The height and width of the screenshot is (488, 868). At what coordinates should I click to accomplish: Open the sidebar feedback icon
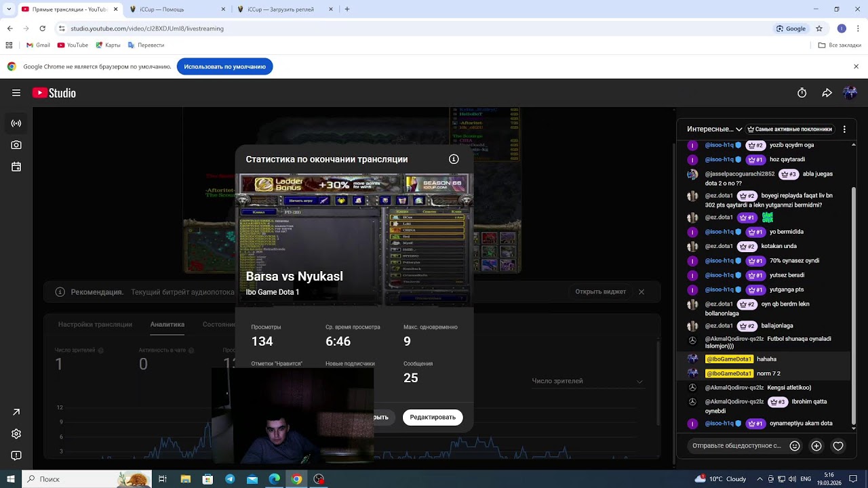(16, 455)
